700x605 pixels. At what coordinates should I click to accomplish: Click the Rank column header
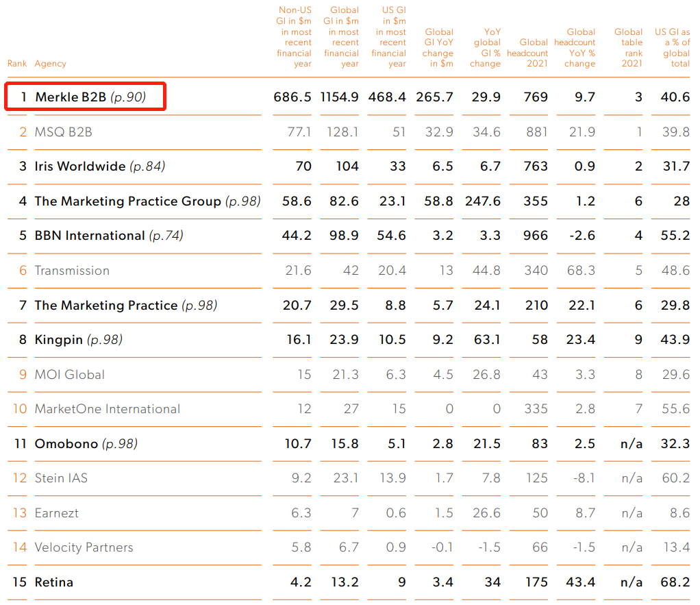(x=17, y=64)
